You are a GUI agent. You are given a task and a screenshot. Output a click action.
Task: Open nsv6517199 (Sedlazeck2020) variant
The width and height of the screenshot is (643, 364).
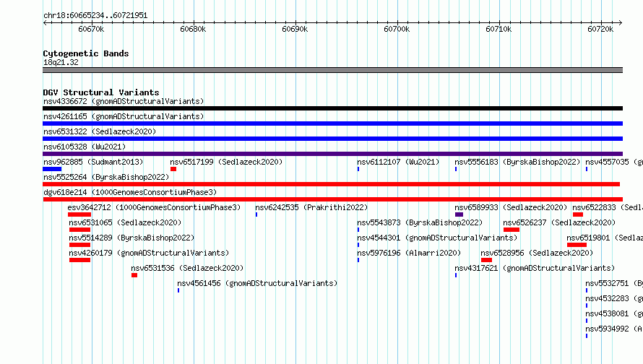226,162
